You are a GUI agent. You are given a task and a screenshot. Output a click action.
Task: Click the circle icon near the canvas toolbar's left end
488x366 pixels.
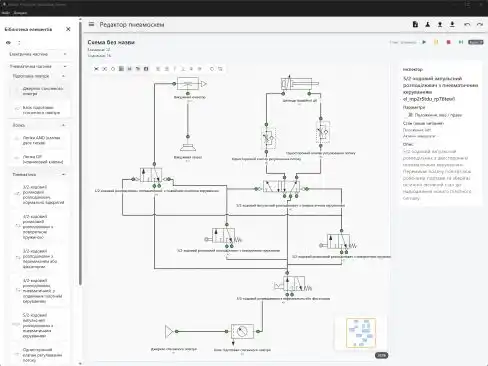click(113, 69)
